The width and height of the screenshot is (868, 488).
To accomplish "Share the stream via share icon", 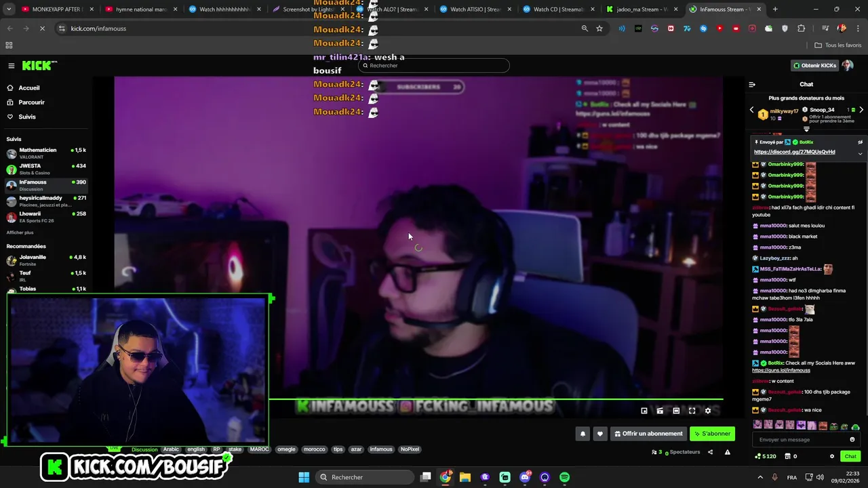I will [710, 452].
